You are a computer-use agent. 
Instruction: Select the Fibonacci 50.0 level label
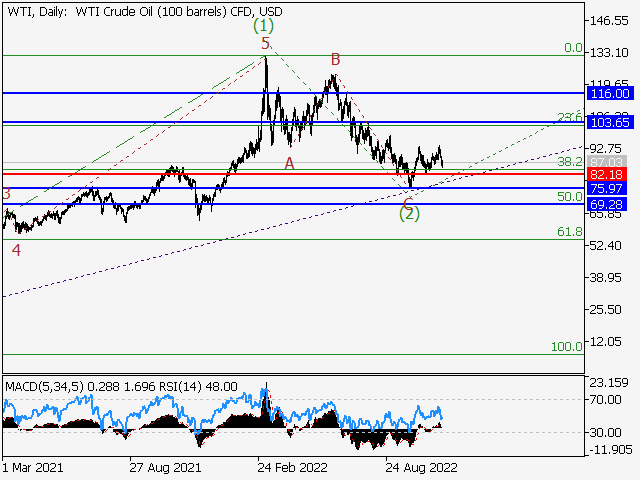[570, 196]
